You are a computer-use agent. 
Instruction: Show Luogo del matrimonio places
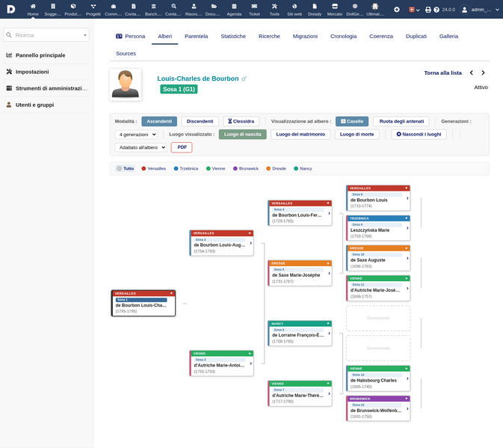point(300,135)
